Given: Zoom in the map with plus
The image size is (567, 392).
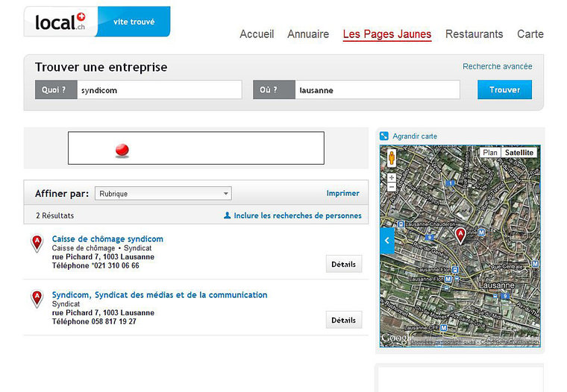Looking at the screenshot, I should tap(391, 178).
